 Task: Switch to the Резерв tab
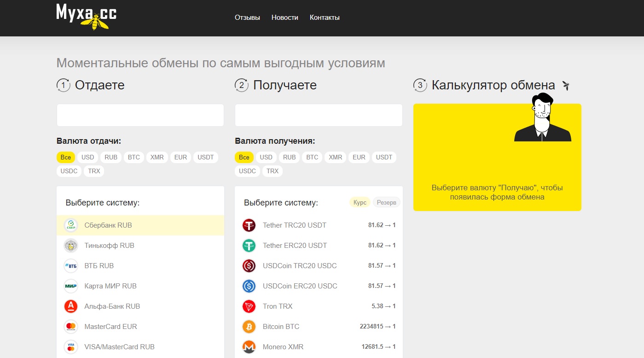tap(386, 202)
